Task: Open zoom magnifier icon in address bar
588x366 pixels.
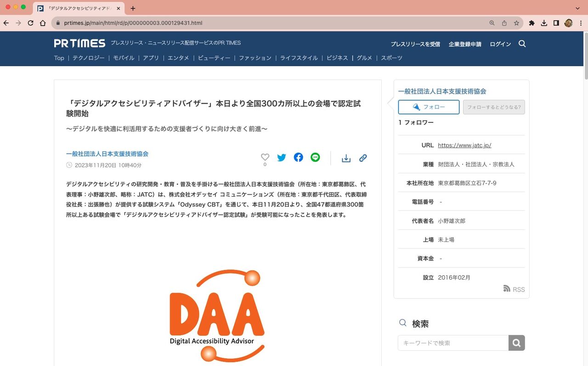Action: pos(492,23)
